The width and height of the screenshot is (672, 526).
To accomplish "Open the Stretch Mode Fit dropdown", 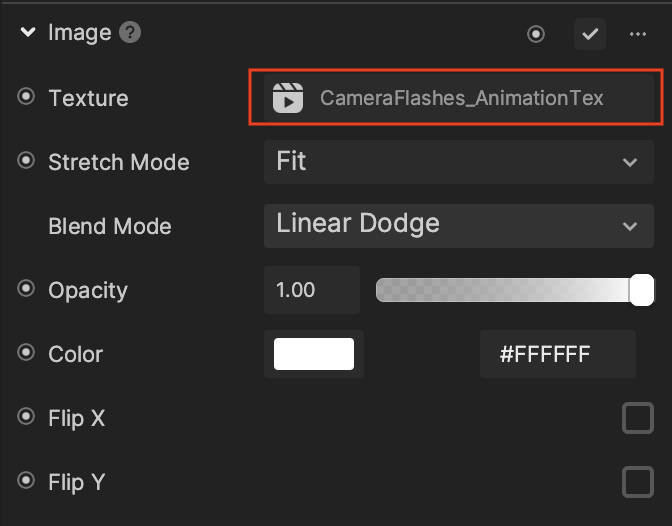I will [x=459, y=162].
